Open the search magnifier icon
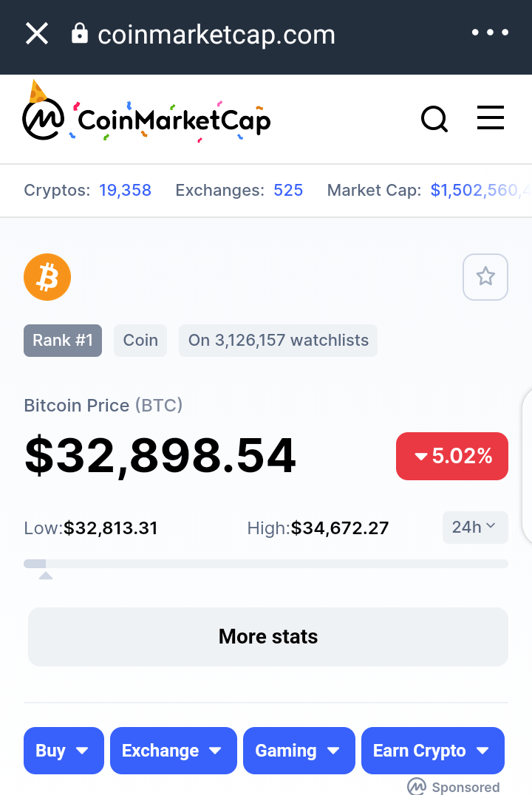Viewport: 532px width, 795px height. pos(434,119)
